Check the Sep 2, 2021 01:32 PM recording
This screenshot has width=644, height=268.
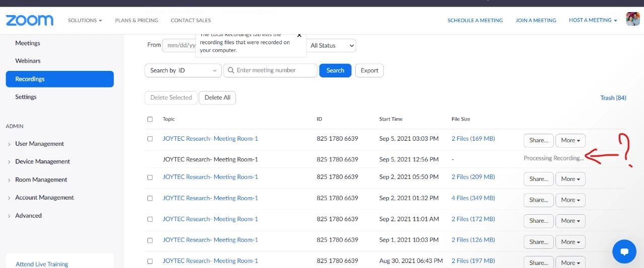(150, 198)
